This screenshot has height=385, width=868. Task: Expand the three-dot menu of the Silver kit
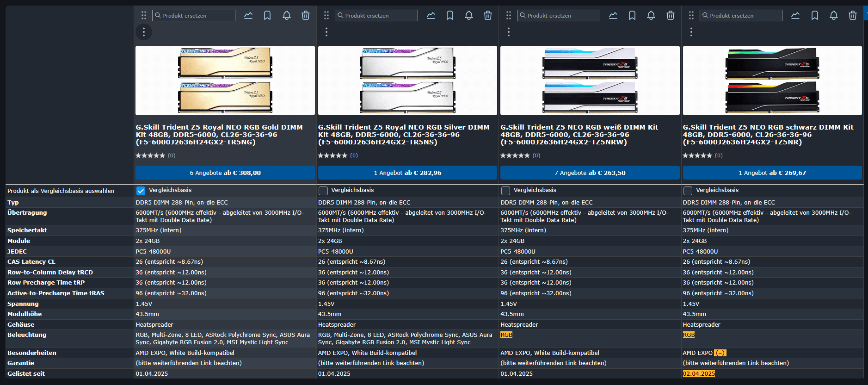[326, 32]
